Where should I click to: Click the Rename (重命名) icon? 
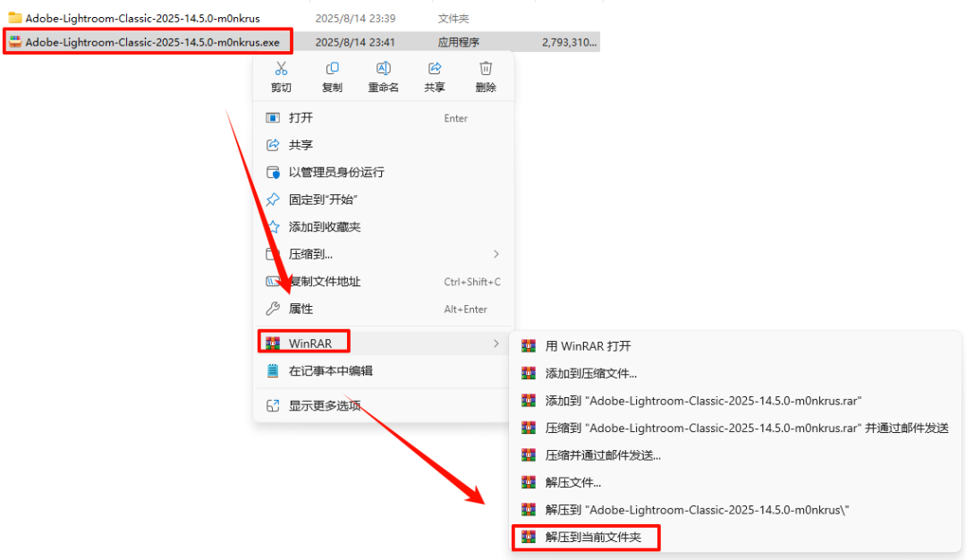pyautogui.click(x=383, y=68)
